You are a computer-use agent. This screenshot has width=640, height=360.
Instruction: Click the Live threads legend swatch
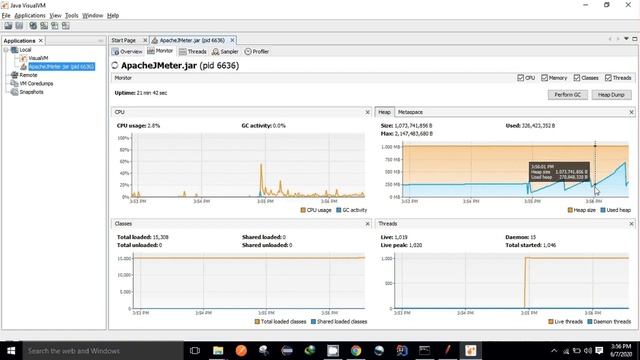[x=551, y=322]
